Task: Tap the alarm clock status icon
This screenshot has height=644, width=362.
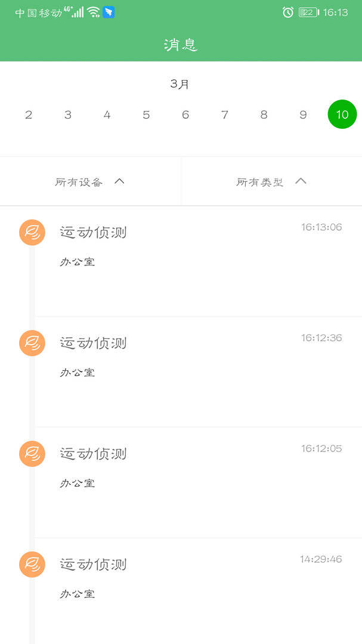Action: (288, 12)
